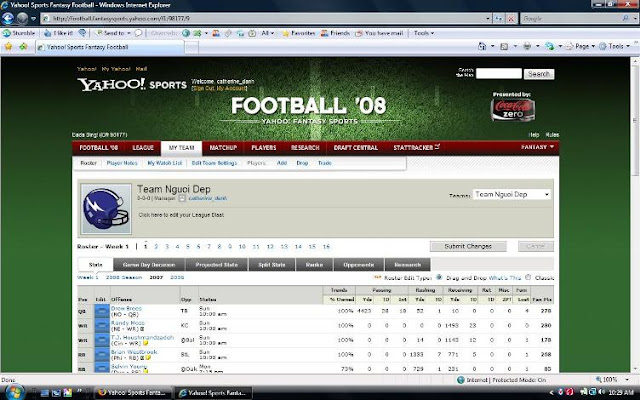Click the Favorites Center gold star icon
640x400 pixels.
(x=8, y=47)
